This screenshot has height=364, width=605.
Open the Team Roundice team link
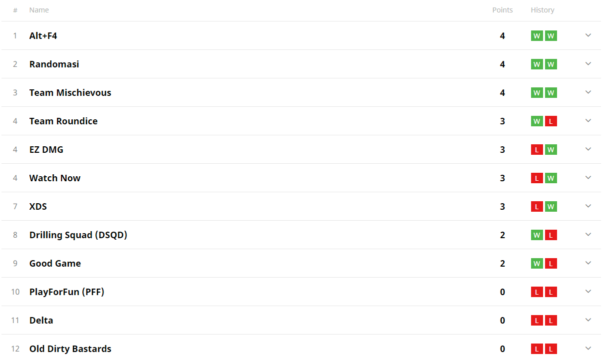click(x=63, y=121)
